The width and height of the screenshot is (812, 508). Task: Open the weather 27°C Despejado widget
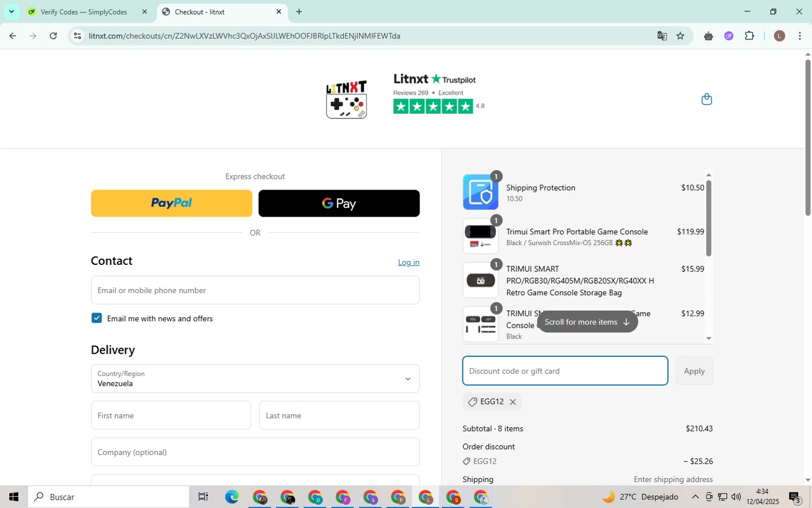click(640, 497)
